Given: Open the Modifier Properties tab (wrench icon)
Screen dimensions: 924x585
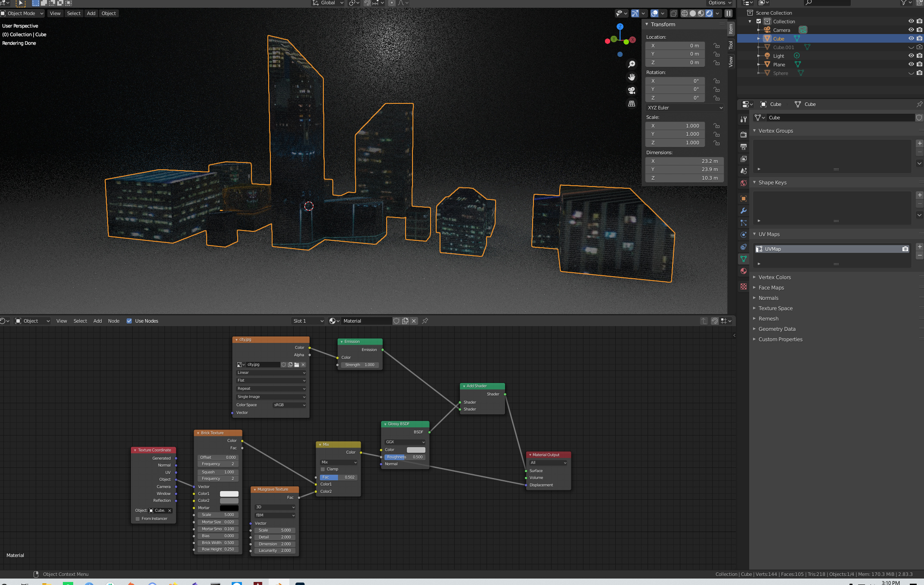Looking at the screenshot, I should click(x=743, y=210).
